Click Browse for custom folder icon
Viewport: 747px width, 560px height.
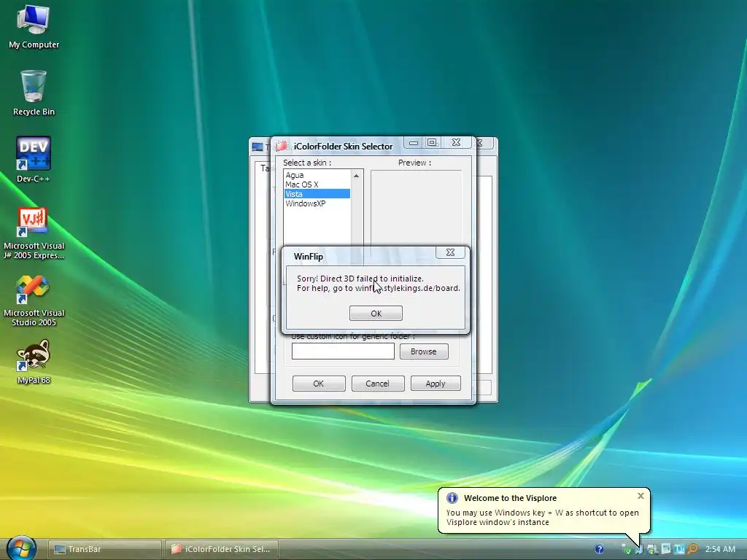tap(424, 351)
